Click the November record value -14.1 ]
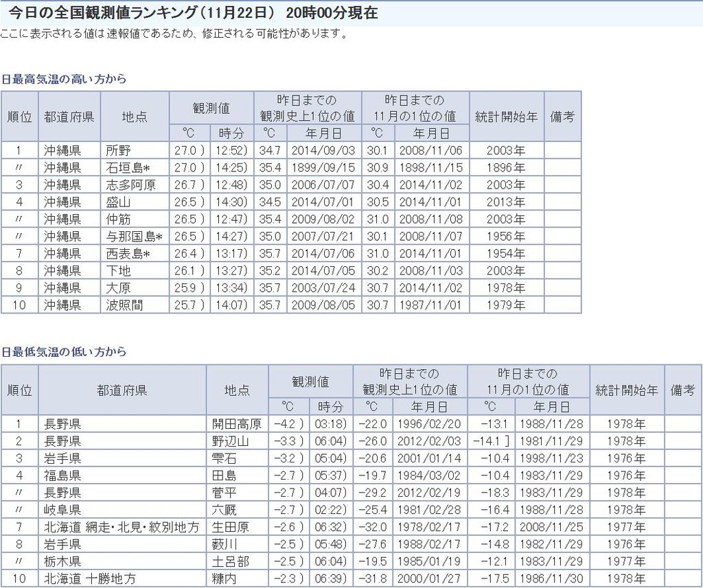Image resolution: width=703 pixels, height=588 pixels. 492,441
